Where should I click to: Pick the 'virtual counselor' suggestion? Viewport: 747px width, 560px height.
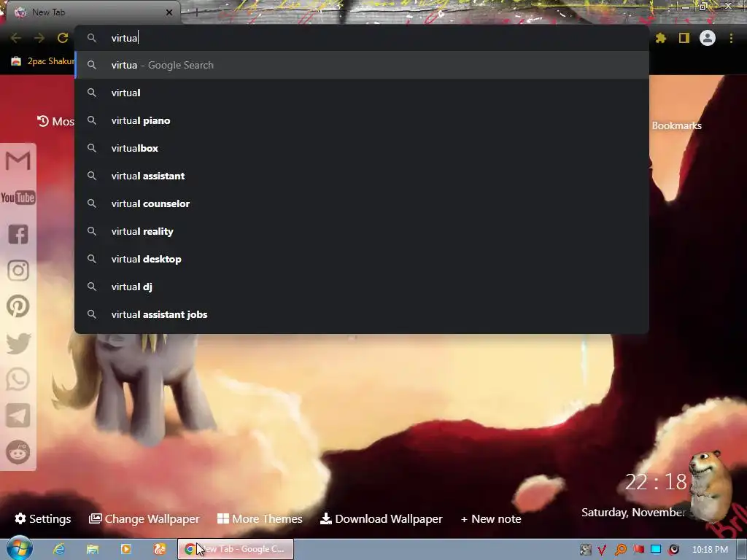[362, 203]
